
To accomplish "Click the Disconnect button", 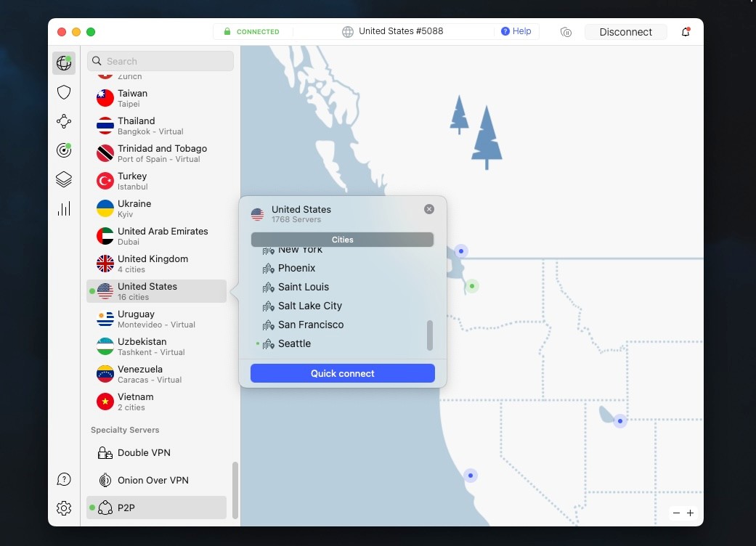I will tap(625, 32).
